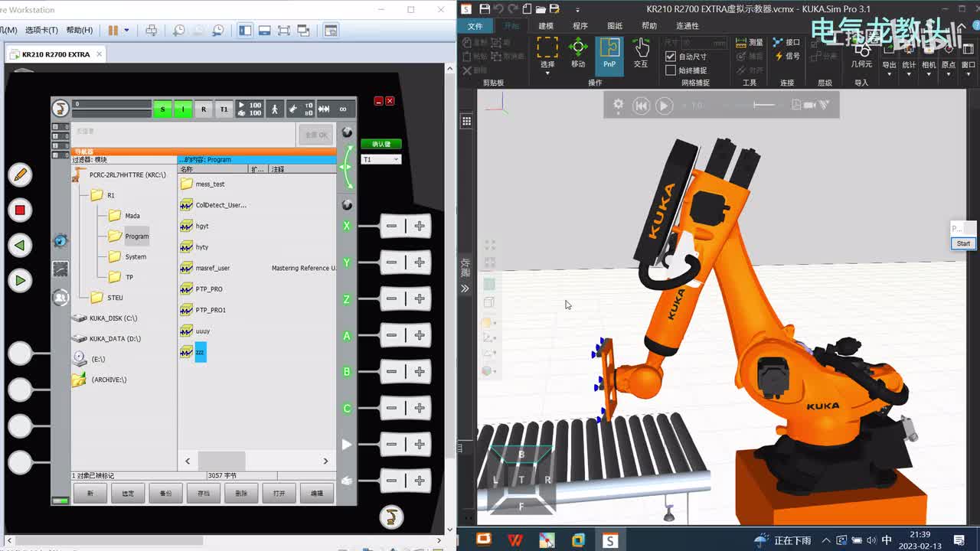Switch to the 图纸 ribbon tab

point(615,26)
